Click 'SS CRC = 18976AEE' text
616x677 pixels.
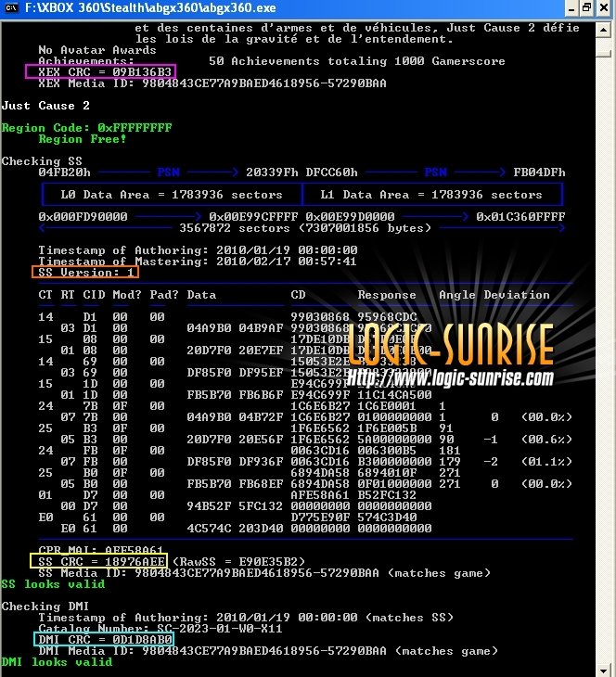[101, 562]
